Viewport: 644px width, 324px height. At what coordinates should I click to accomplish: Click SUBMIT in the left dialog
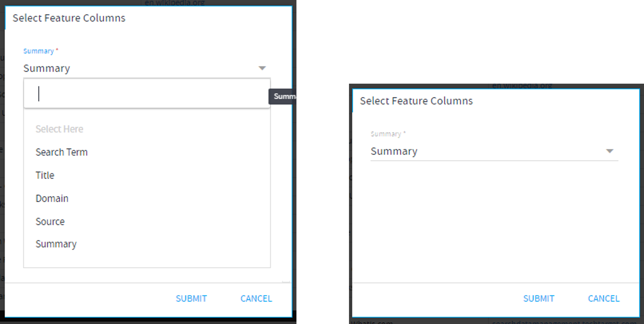pos(191,299)
